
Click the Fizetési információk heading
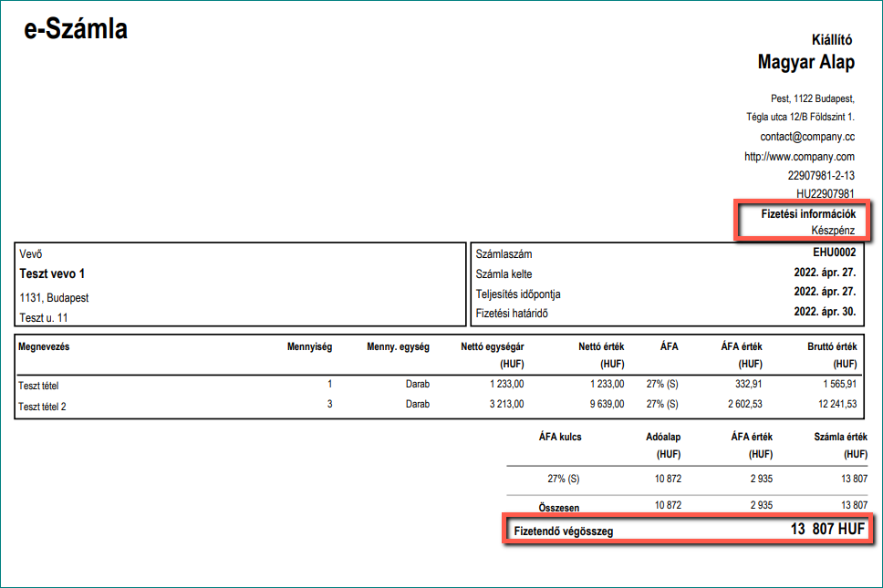[808, 214]
